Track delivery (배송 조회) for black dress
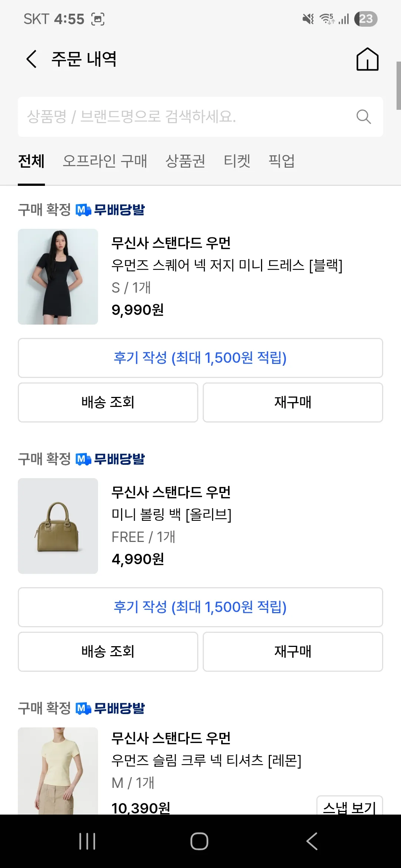Screen dimensions: 401x868 [108, 402]
